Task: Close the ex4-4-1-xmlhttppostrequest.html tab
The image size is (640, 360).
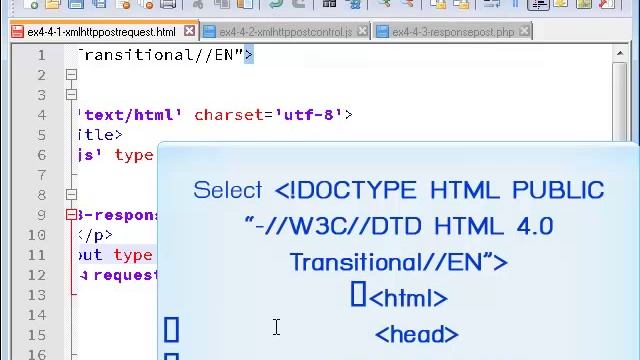Action: point(189,31)
